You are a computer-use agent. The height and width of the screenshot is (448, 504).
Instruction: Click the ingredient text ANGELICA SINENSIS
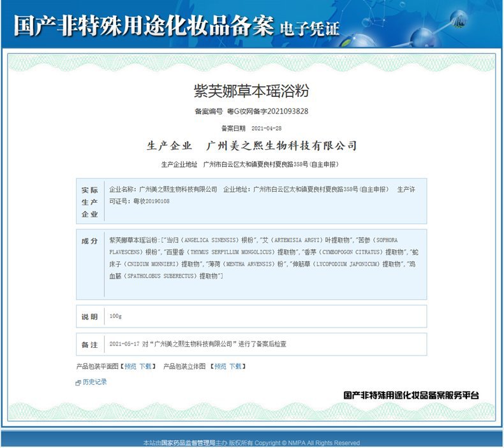(x=211, y=240)
